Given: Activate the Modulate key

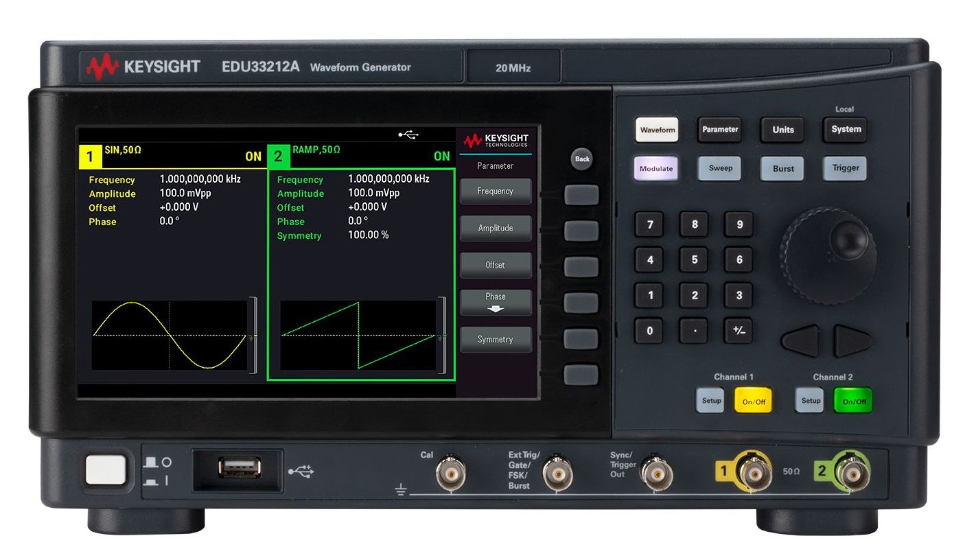Looking at the screenshot, I should 657,168.
